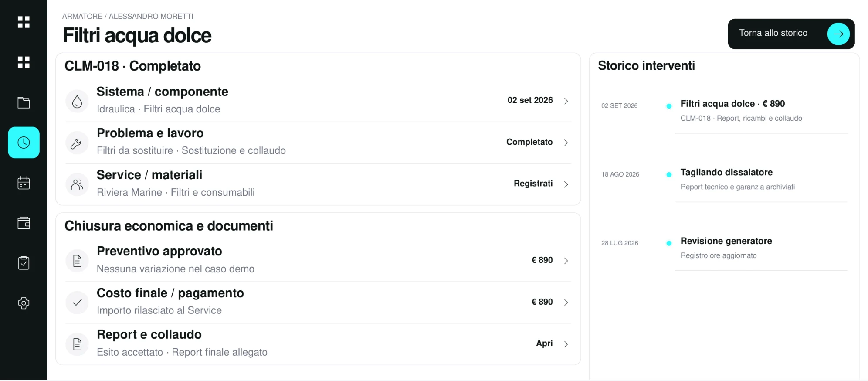Click the Chiusura economica e documenti heading
Image resolution: width=868 pixels, height=381 pixels.
click(x=169, y=226)
